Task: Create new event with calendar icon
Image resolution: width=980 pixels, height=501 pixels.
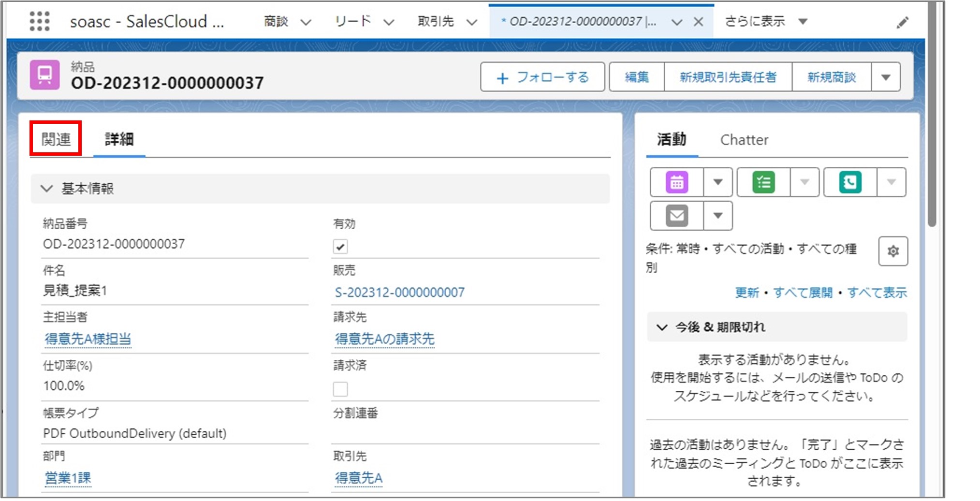Action: coord(677,182)
